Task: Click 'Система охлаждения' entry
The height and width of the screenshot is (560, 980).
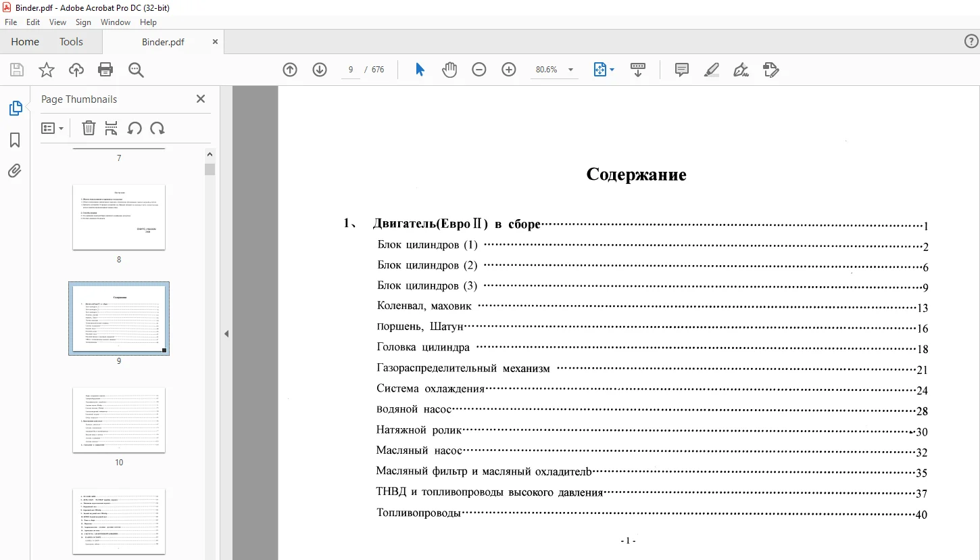Action: [431, 389]
